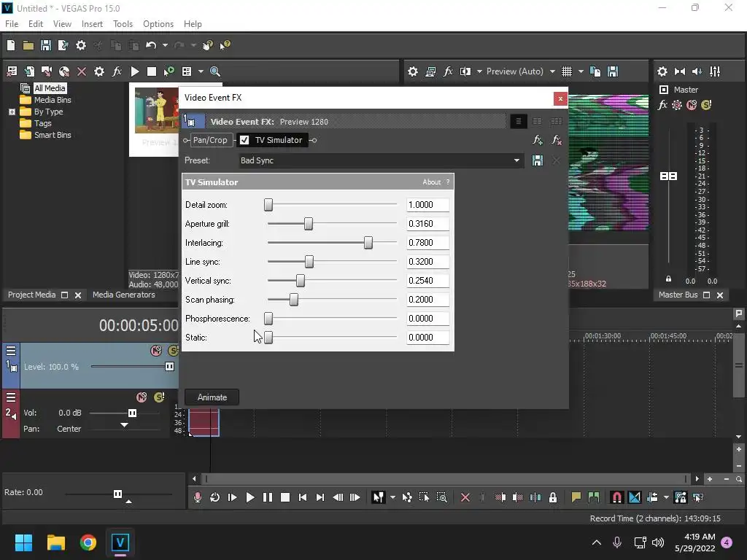Open Chrome from the Windows taskbar
The image size is (747, 560).
coord(88,542)
